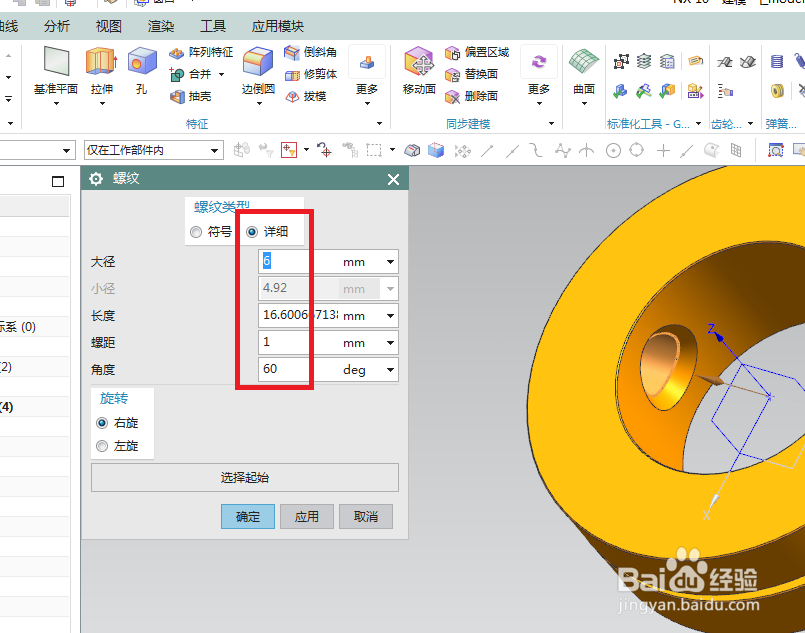
Task: Open the 应用模块 tab
Action: tap(277, 26)
